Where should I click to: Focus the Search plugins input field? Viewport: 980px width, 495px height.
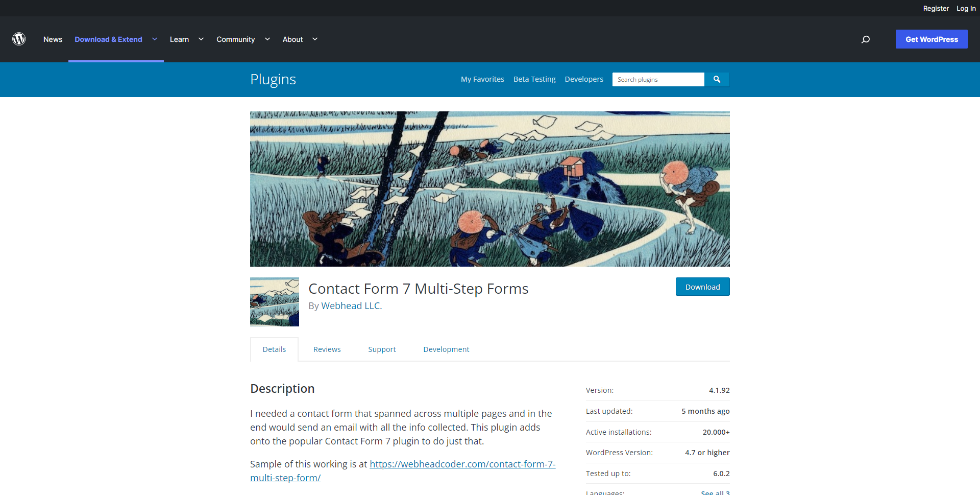click(658, 79)
